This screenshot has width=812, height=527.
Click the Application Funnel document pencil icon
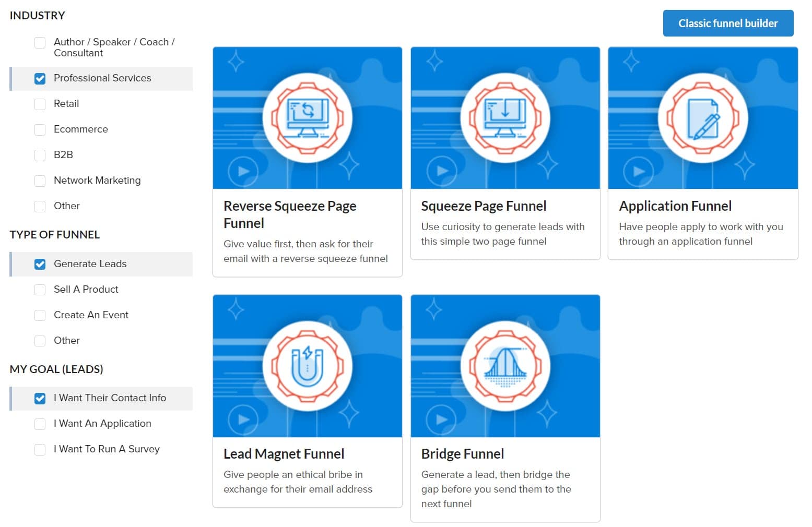click(703, 118)
